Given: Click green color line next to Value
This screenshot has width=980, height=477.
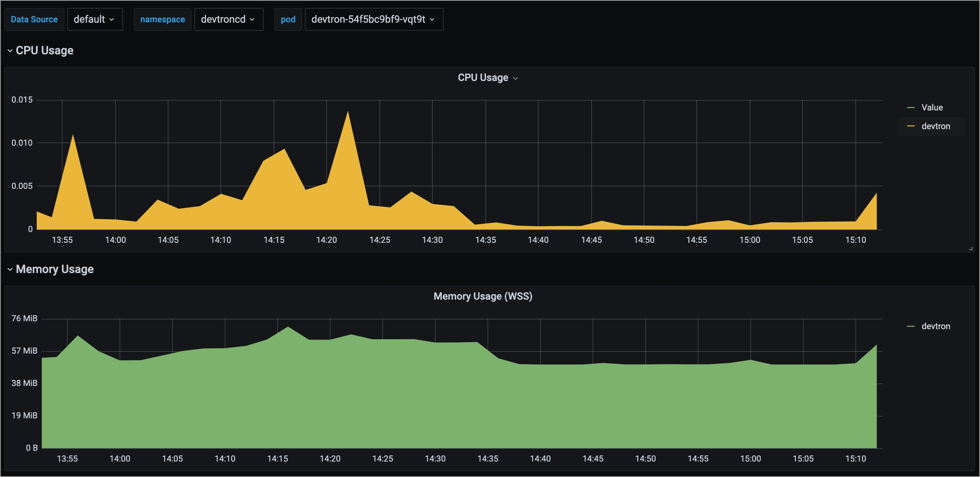Looking at the screenshot, I should click(x=911, y=108).
